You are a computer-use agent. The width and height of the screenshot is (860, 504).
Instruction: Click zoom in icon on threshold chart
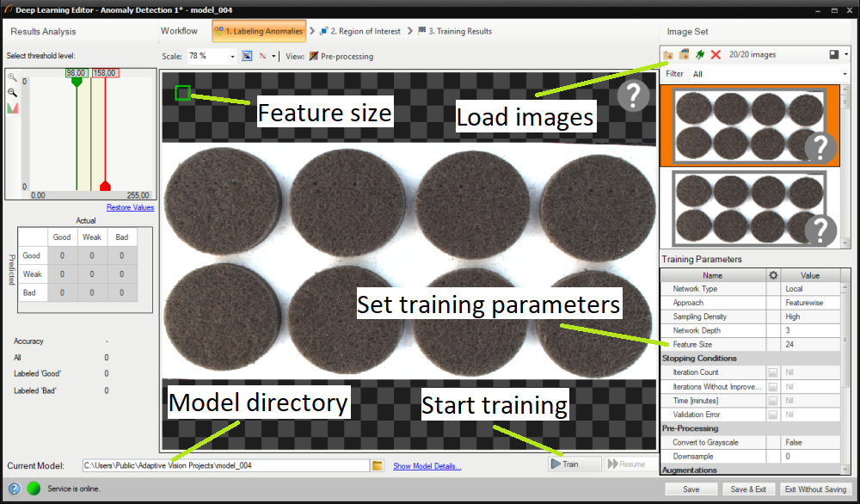tap(12, 77)
